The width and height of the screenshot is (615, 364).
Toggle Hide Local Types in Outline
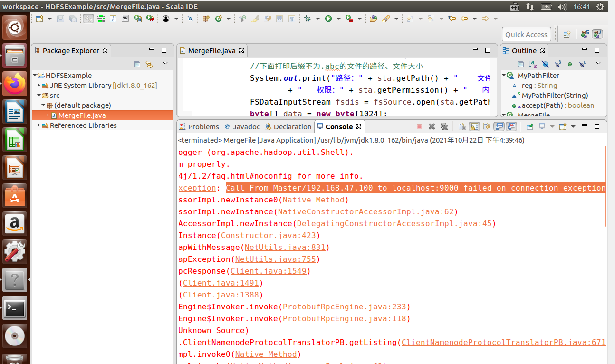[x=582, y=64]
